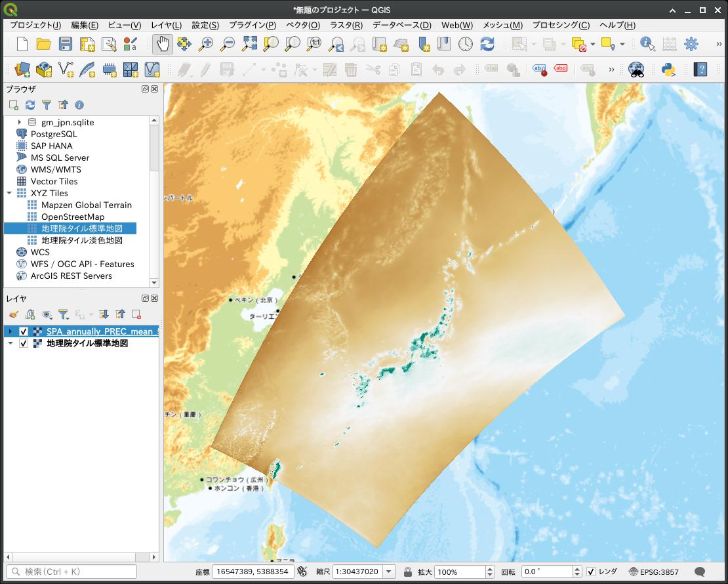Uncheck 地理院タイル標準地図 layer visibility checkbox

[x=23, y=343]
